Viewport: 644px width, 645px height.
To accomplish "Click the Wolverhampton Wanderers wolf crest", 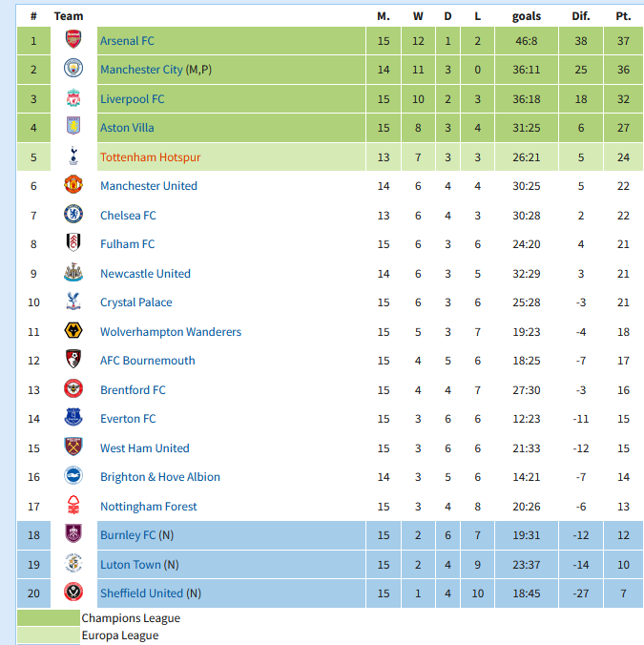I will coord(73,331).
